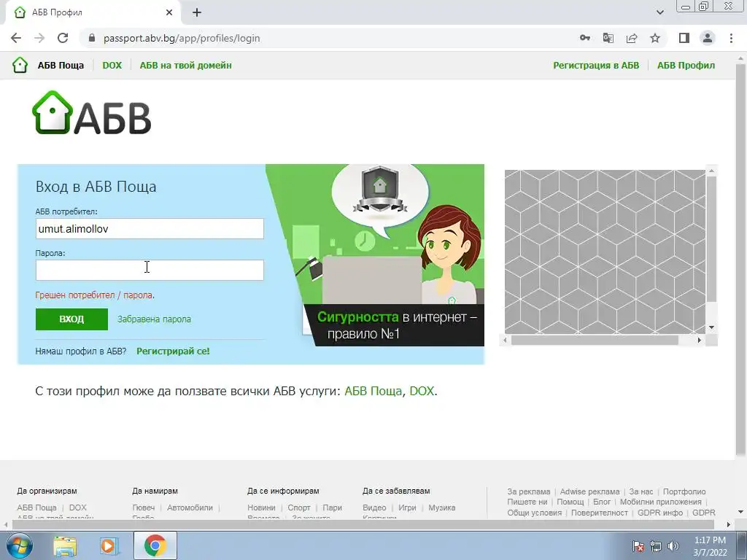Open the browser side panel icon

click(x=684, y=38)
